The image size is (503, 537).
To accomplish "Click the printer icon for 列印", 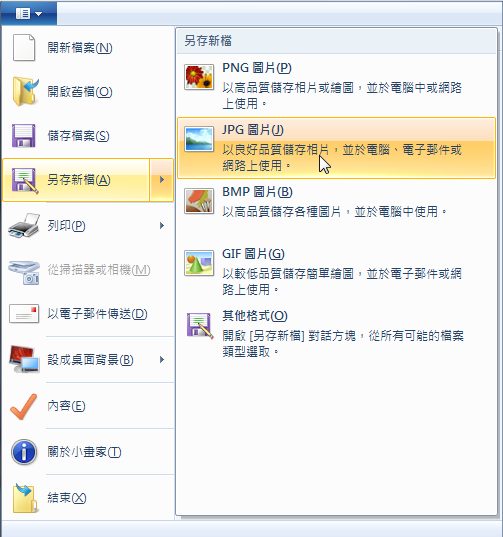I will [24, 225].
